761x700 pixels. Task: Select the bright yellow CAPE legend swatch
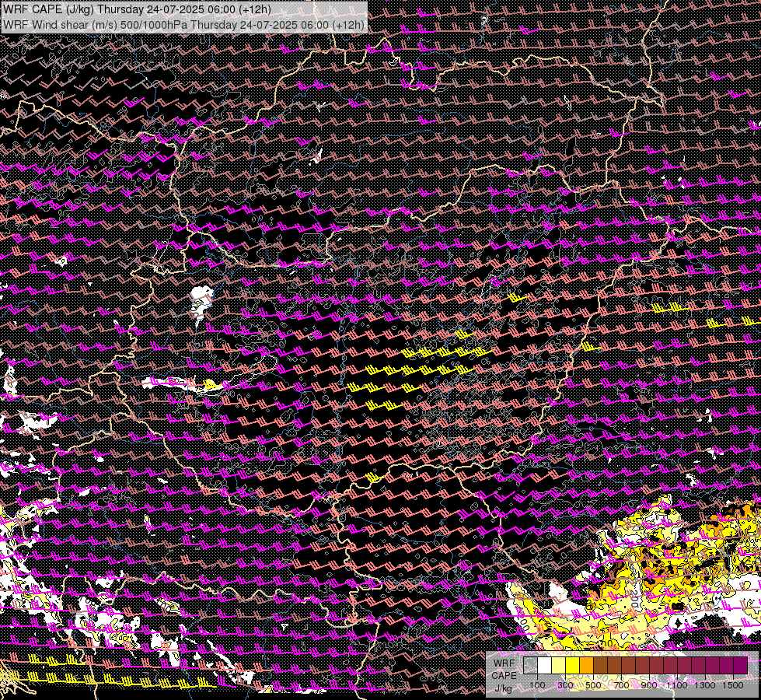(x=573, y=665)
